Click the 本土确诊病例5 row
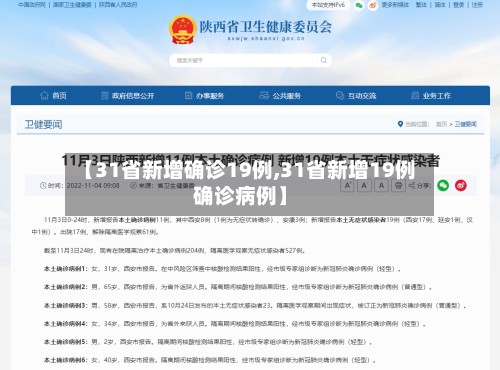 (208, 342)
